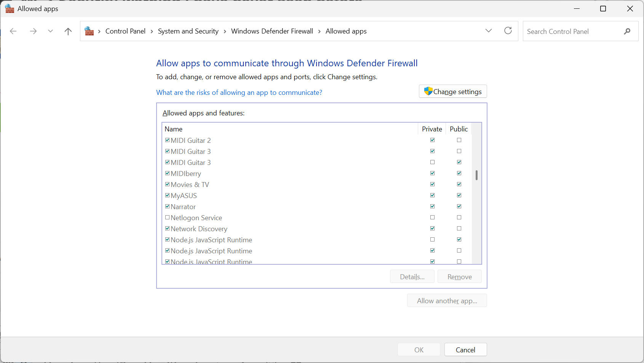This screenshot has width=644, height=363.
Task: Go up one level with Up arrow
Action: pos(68,31)
